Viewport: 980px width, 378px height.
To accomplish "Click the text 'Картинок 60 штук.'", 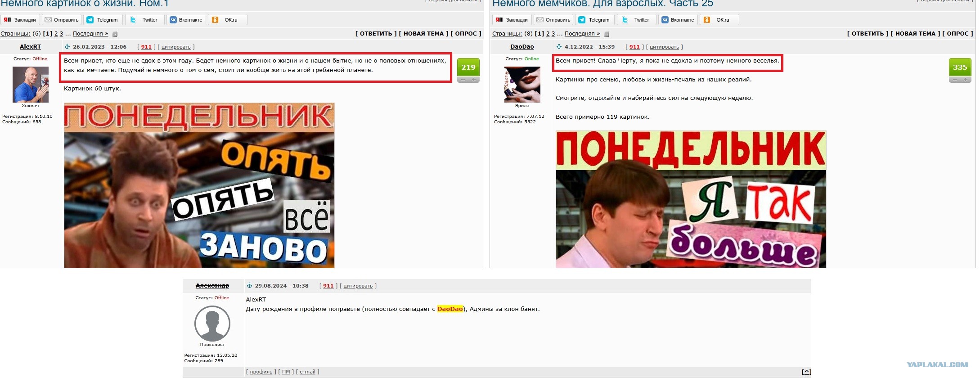I will (x=92, y=89).
